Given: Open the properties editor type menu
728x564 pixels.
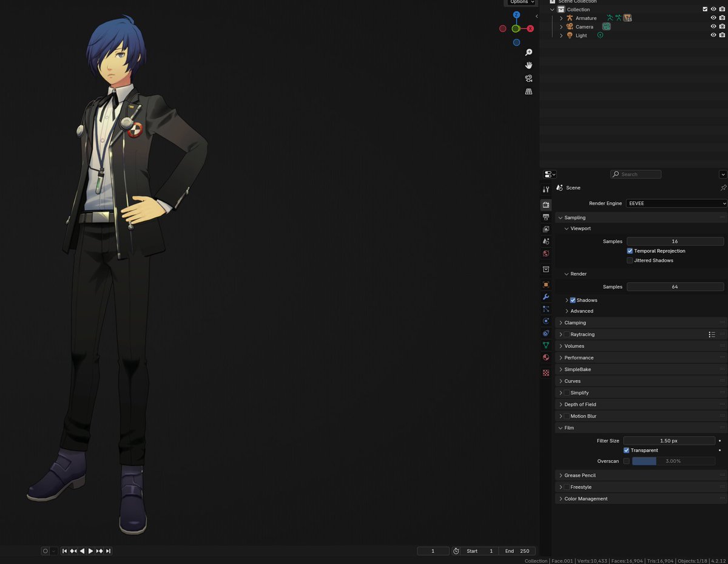Looking at the screenshot, I should [x=550, y=174].
